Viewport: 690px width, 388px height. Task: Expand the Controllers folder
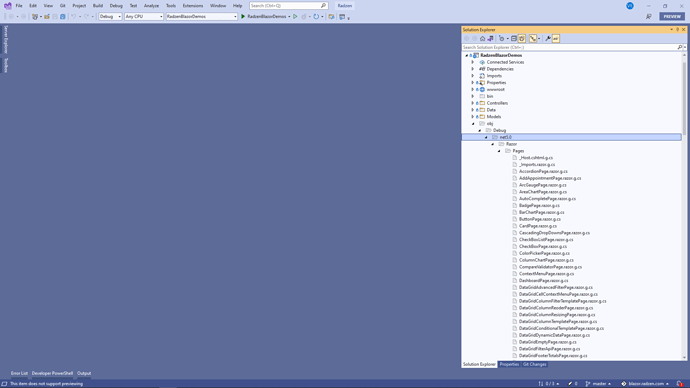point(473,103)
